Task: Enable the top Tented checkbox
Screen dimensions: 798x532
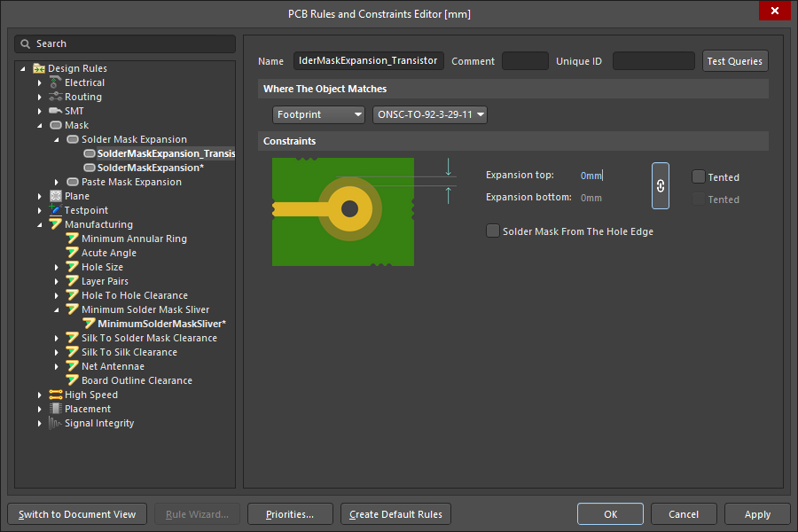Action: pyautogui.click(x=699, y=176)
